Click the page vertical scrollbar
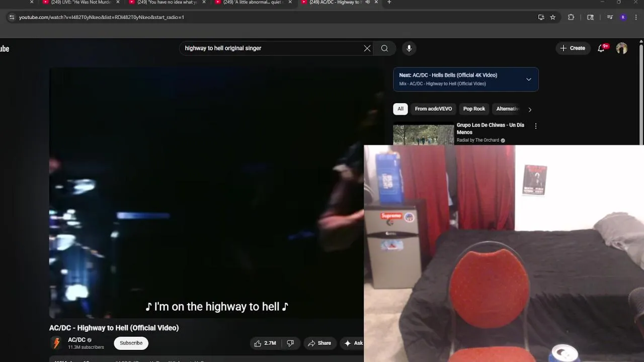The height and width of the screenshot is (362, 644). (x=641, y=95)
